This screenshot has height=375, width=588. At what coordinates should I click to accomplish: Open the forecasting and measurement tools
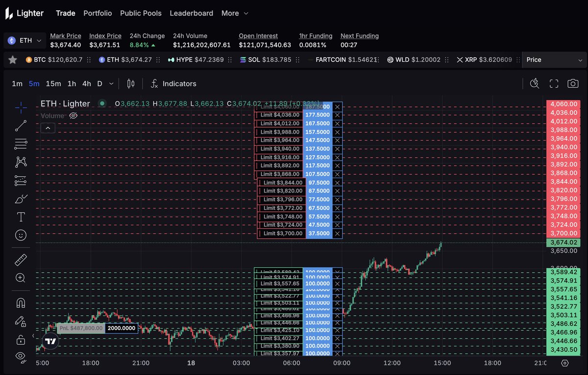point(21,180)
